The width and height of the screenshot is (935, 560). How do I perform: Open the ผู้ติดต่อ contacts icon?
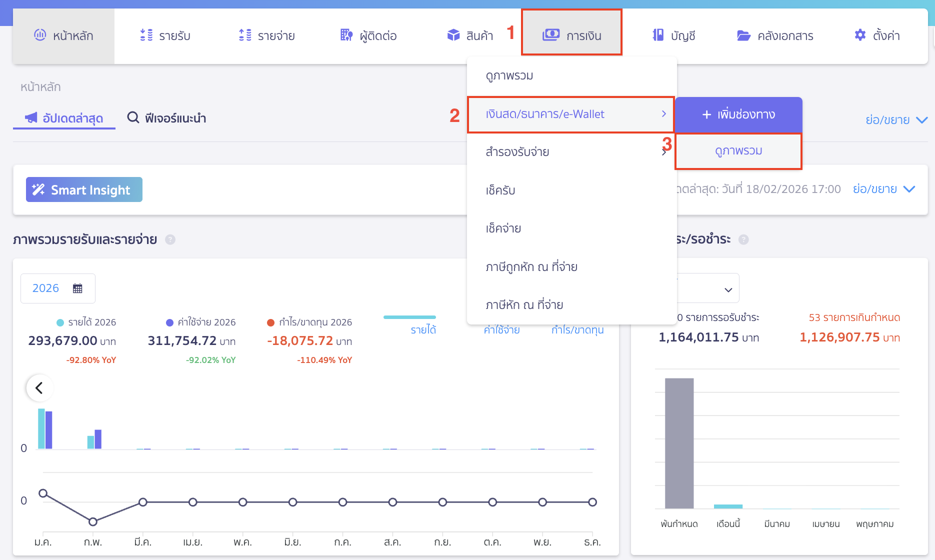pyautogui.click(x=345, y=35)
